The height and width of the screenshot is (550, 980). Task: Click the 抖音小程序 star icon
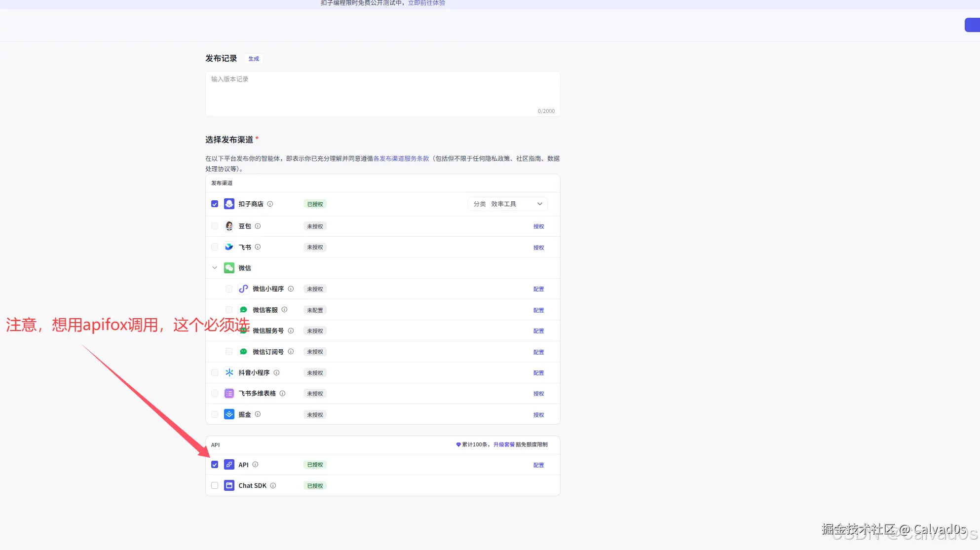pos(229,372)
